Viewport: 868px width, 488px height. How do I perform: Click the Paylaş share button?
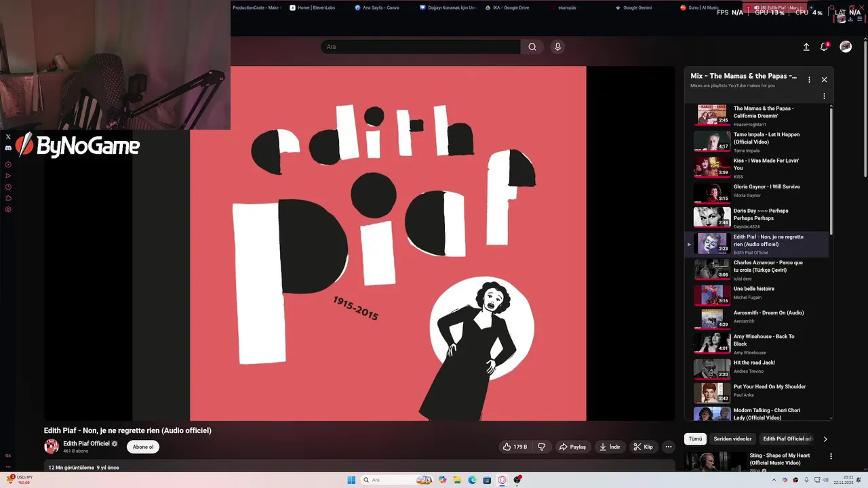[x=572, y=447]
